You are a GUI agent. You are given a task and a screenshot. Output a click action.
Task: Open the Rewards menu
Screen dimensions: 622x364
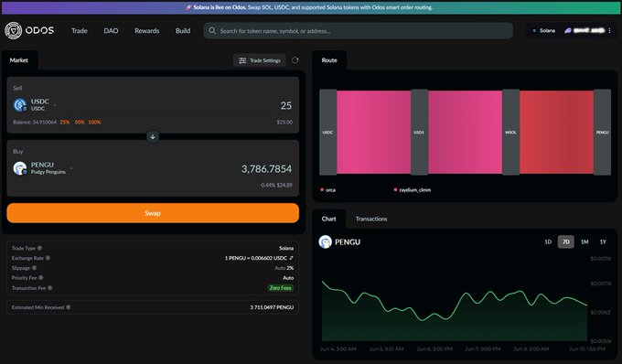tap(146, 30)
